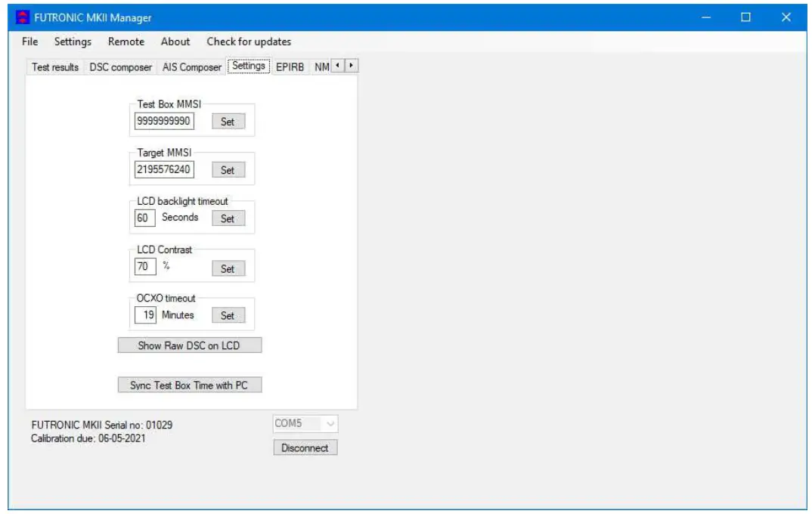Set the Target MMSI value
The height and width of the screenshot is (514, 812).
[228, 170]
